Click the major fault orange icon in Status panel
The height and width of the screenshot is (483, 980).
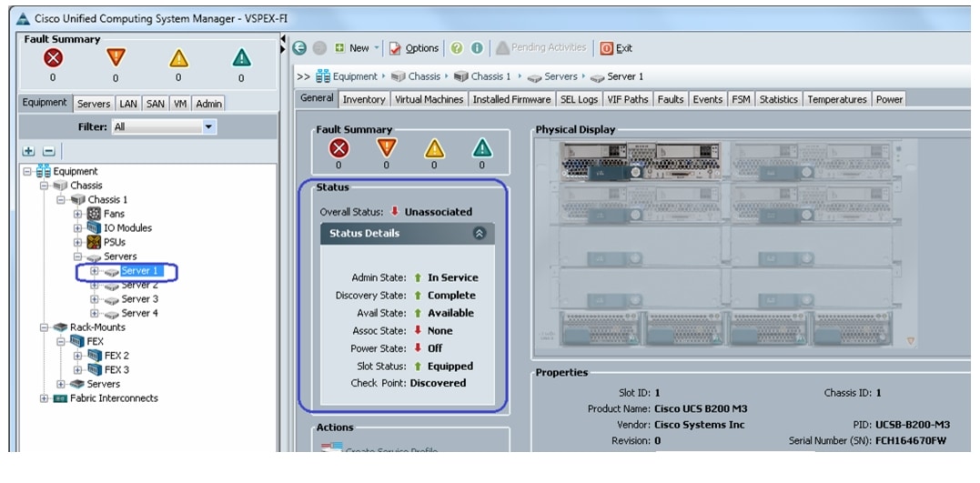[x=387, y=148]
